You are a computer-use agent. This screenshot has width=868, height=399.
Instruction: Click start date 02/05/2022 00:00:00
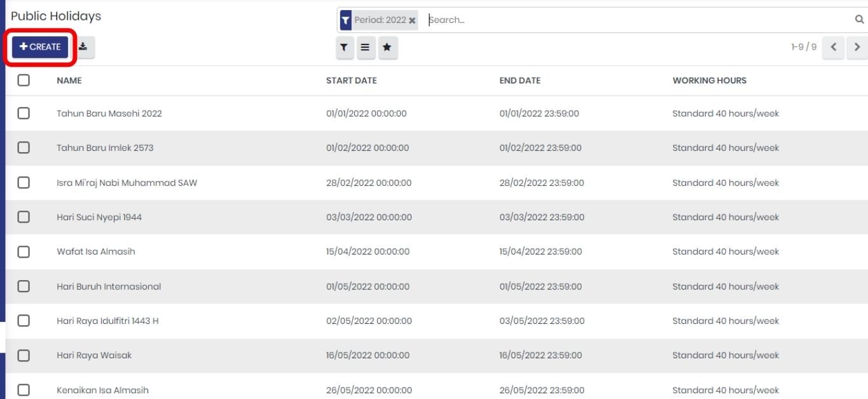click(x=369, y=321)
